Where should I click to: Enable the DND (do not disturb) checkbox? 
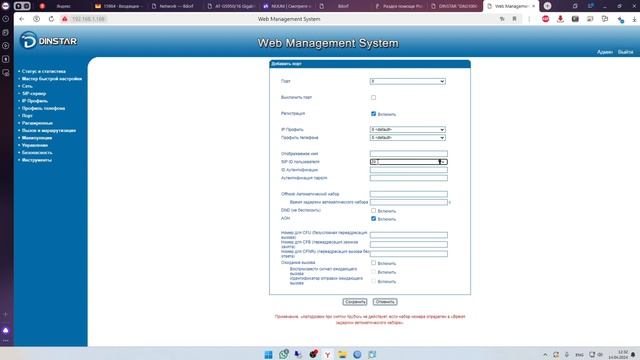click(x=373, y=211)
